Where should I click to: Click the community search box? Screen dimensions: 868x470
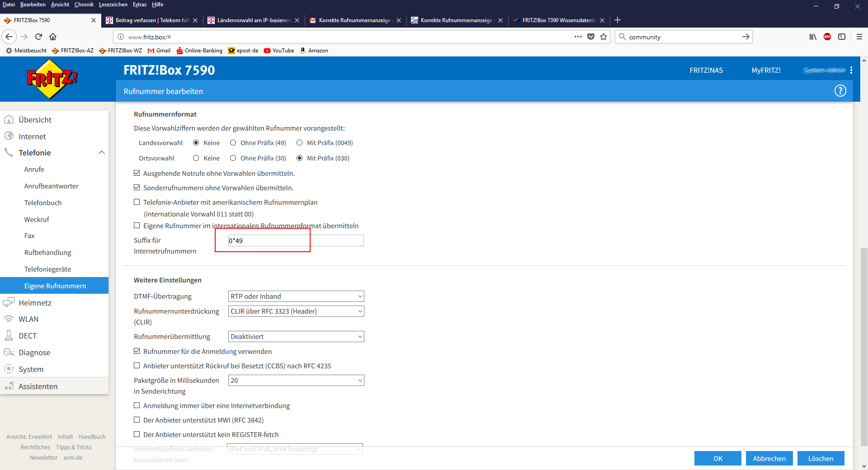point(683,37)
